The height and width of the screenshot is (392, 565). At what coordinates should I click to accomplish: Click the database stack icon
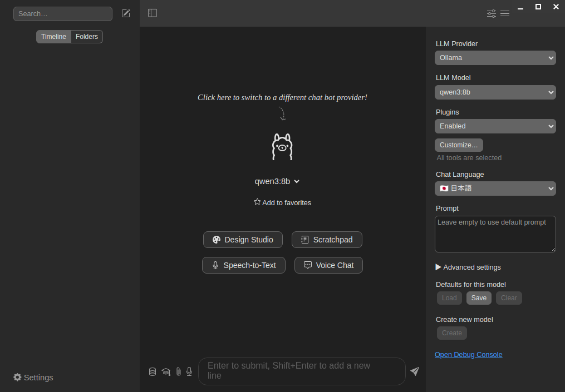point(153,371)
